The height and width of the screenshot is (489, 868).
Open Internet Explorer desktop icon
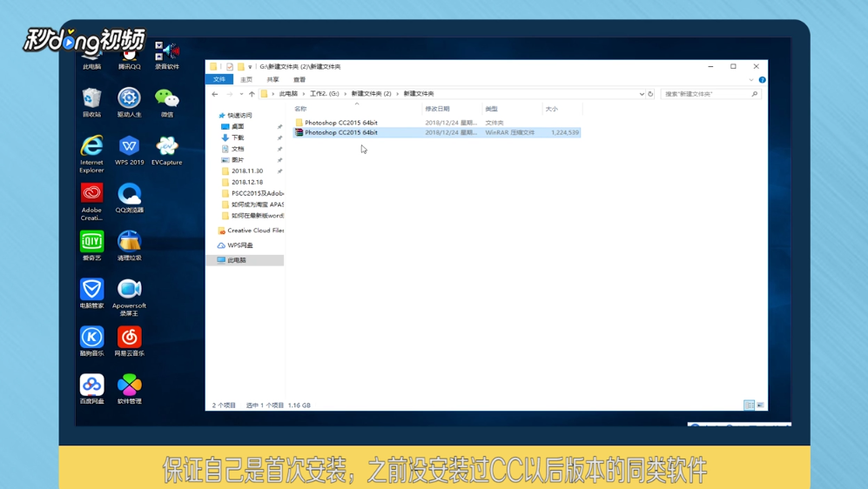[x=92, y=154]
